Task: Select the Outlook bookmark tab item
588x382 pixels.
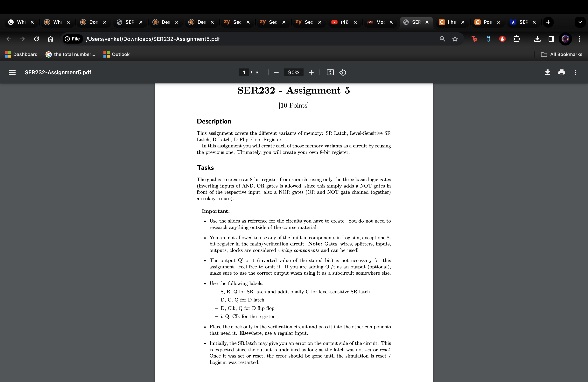Action: coord(116,54)
